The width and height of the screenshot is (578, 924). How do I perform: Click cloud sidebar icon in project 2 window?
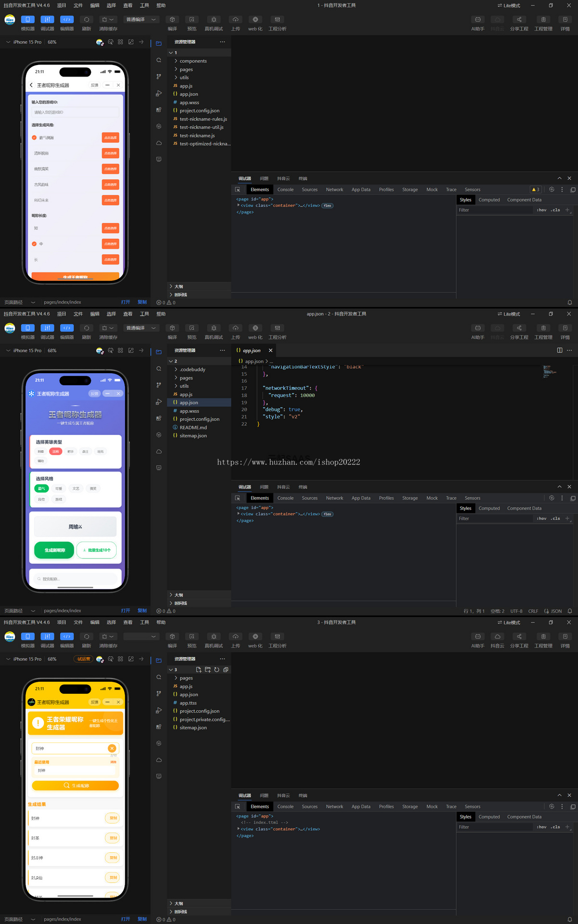pos(159,451)
